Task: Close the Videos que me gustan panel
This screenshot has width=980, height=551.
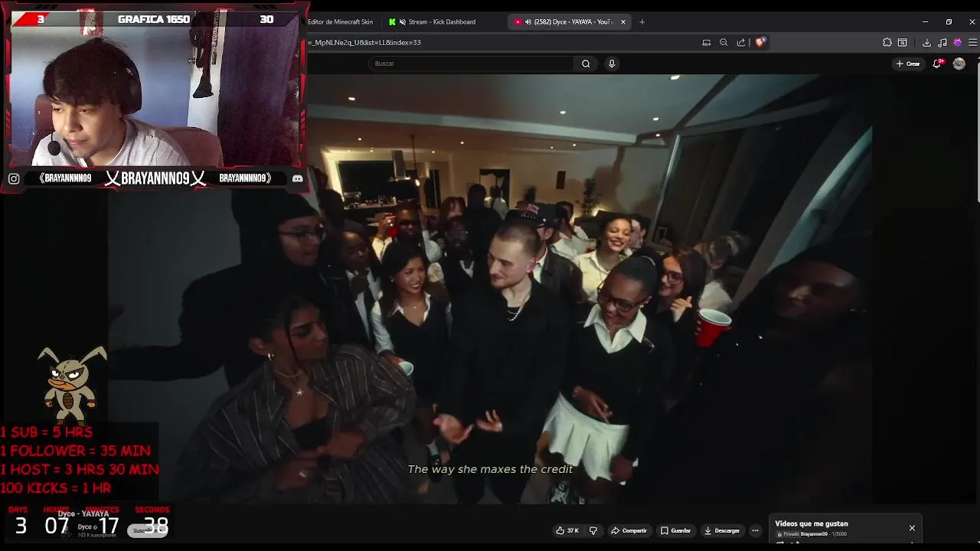Action: [x=912, y=528]
